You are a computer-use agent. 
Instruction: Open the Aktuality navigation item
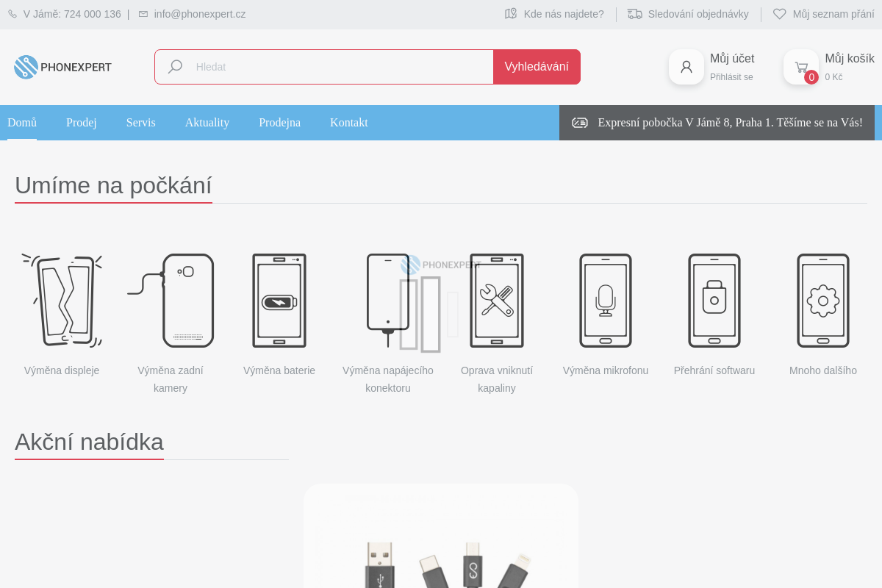[x=207, y=123]
